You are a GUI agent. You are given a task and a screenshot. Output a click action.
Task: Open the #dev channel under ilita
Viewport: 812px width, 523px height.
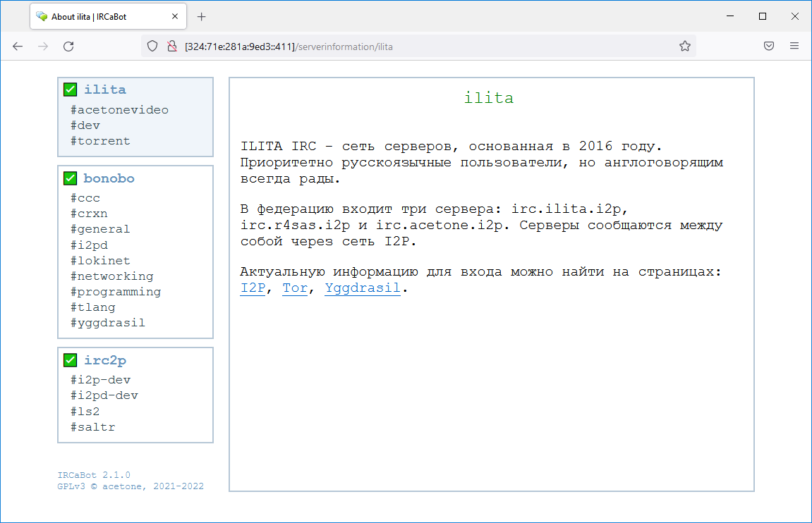click(x=85, y=125)
